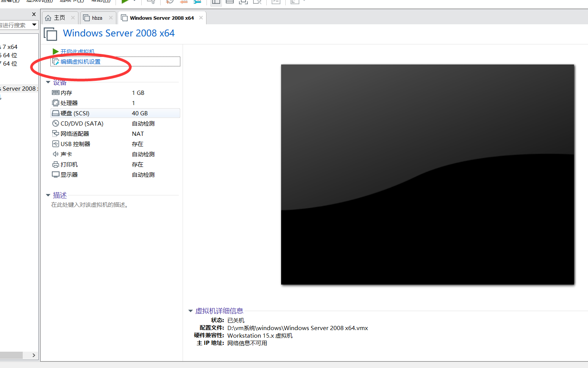Power on the VM via 开启此虚拟机
Image resolution: width=588 pixels, height=368 pixels.
[78, 51]
